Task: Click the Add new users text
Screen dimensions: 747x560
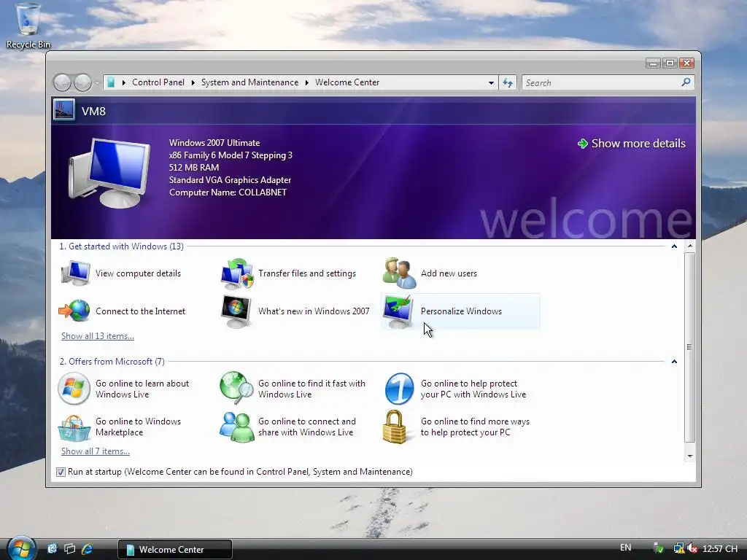Action: pos(449,273)
